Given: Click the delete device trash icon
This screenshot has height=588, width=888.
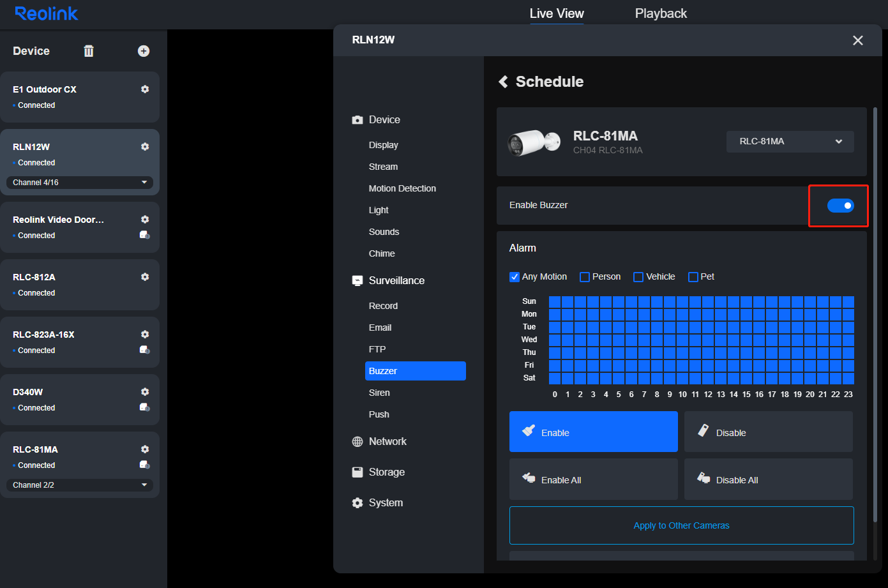Looking at the screenshot, I should point(89,51).
